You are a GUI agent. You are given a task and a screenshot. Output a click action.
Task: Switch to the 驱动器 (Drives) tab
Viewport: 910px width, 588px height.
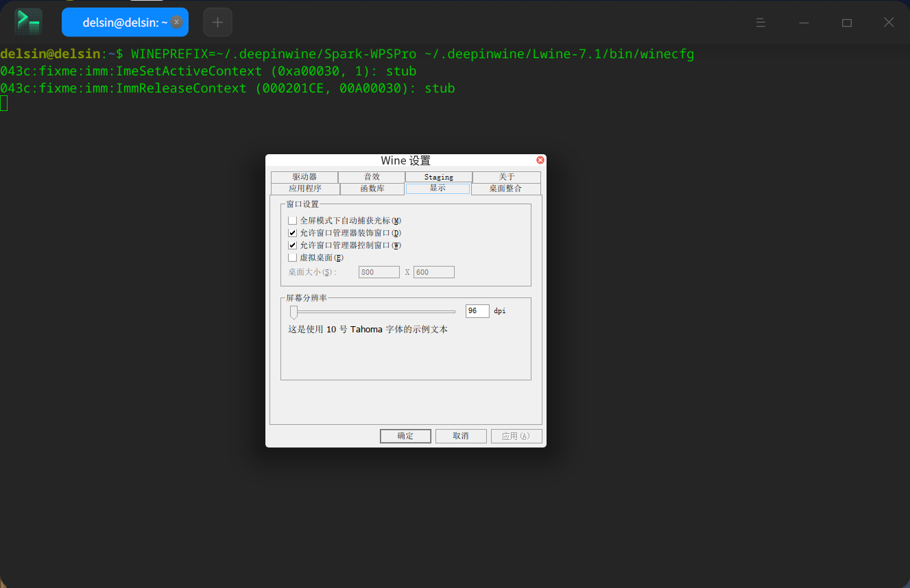pyautogui.click(x=305, y=176)
